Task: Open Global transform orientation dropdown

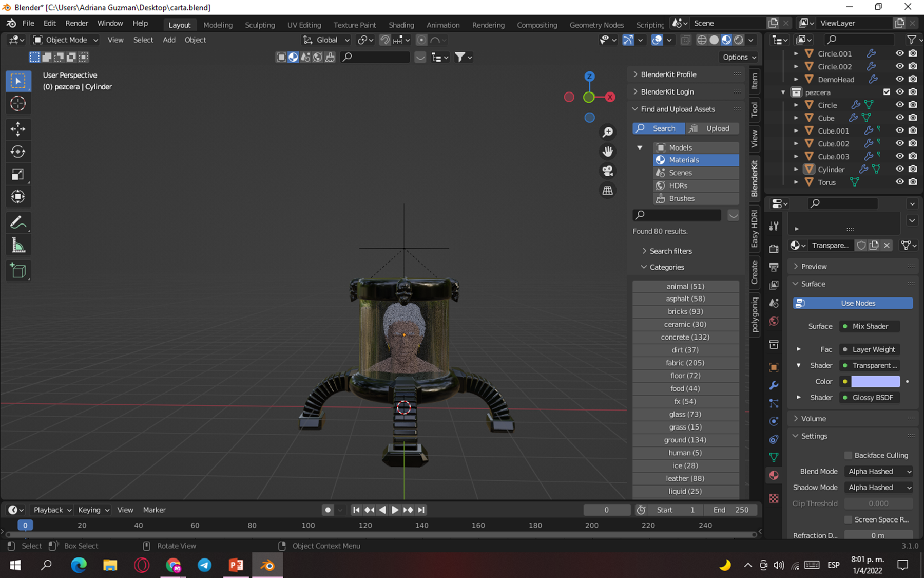Action: click(x=326, y=40)
